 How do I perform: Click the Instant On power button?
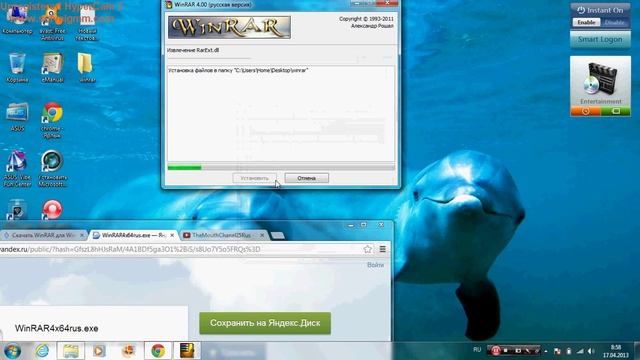(581, 10)
